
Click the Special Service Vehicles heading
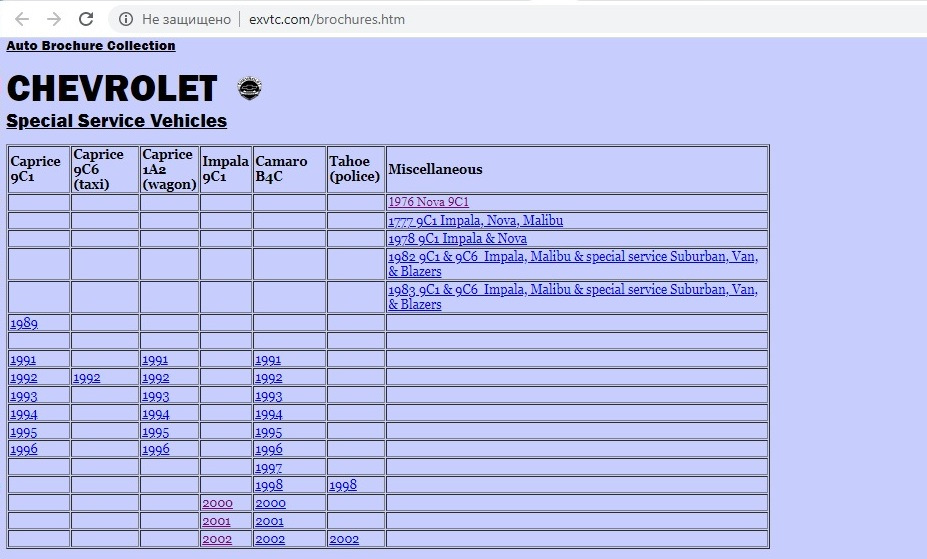point(116,121)
